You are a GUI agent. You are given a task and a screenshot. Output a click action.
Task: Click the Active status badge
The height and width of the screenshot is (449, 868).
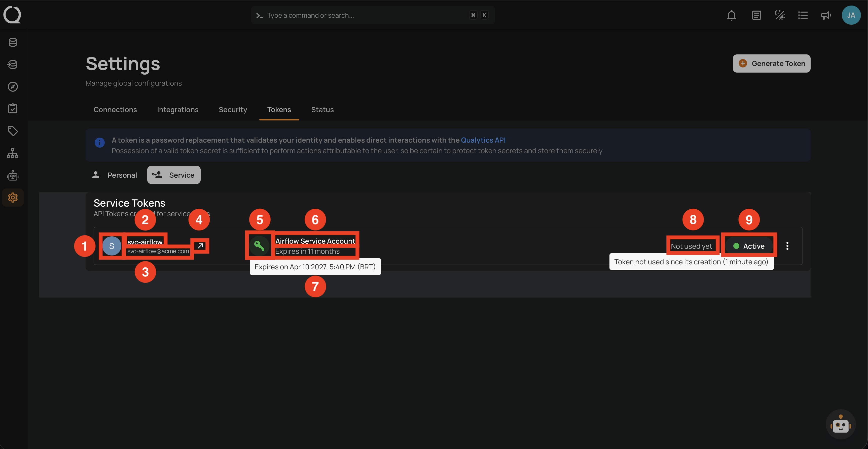click(x=749, y=246)
